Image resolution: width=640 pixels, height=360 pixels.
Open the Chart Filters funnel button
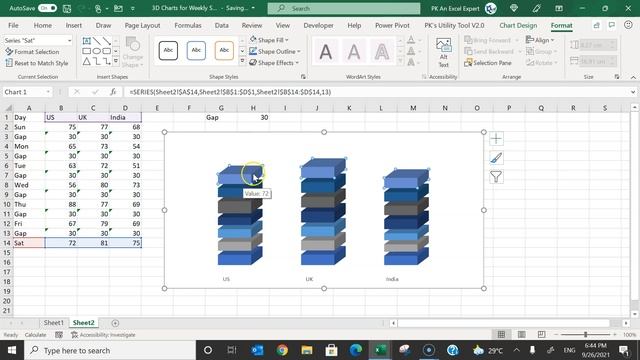click(x=496, y=177)
